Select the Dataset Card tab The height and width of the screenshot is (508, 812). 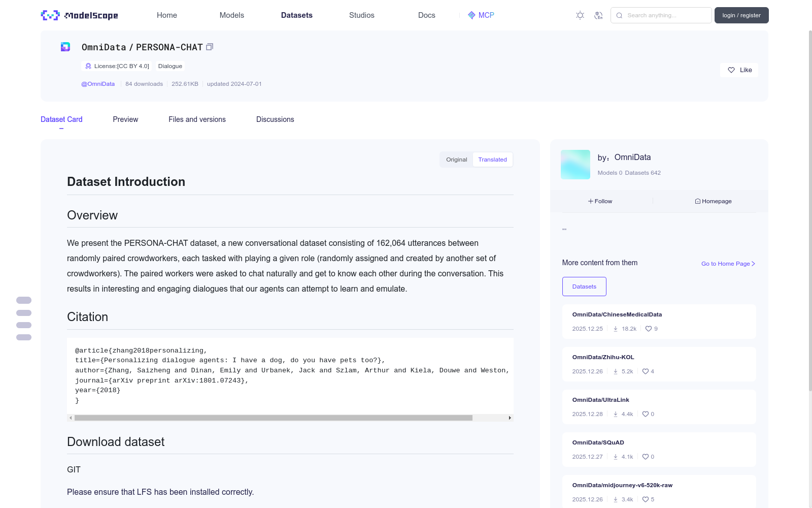pyautogui.click(x=61, y=119)
